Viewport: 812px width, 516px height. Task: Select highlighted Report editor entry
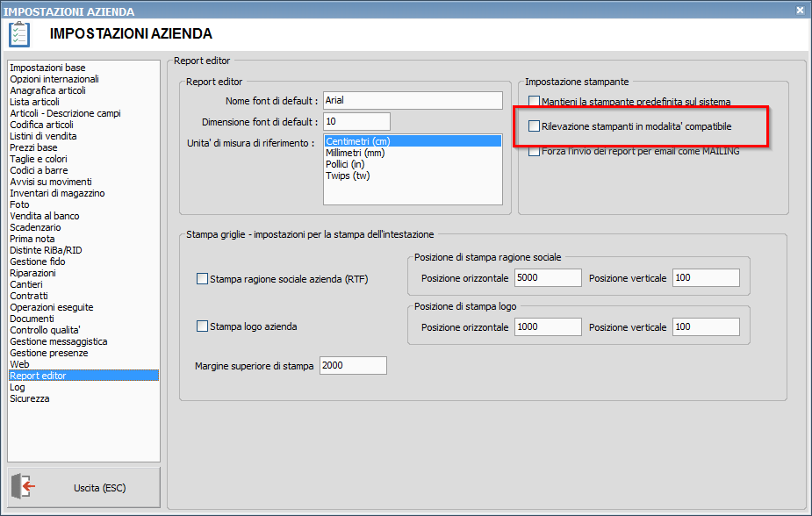point(84,376)
